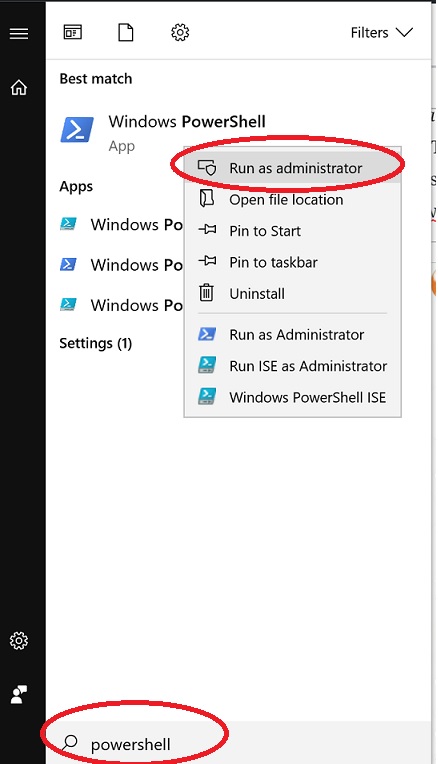Open Windows PowerShell ISE from menu
The width and height of the screenshot is (438, 764).
coord(292,397)
